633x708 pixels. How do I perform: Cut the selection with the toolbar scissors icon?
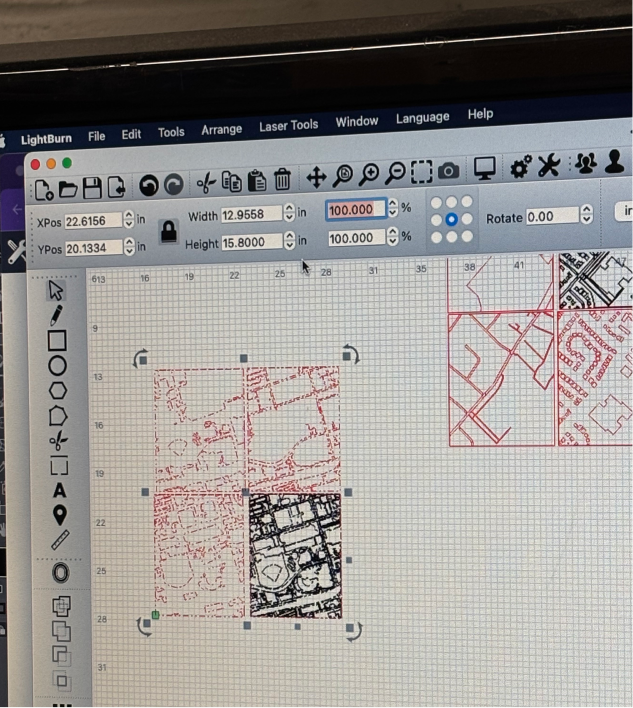pos(206,183)
